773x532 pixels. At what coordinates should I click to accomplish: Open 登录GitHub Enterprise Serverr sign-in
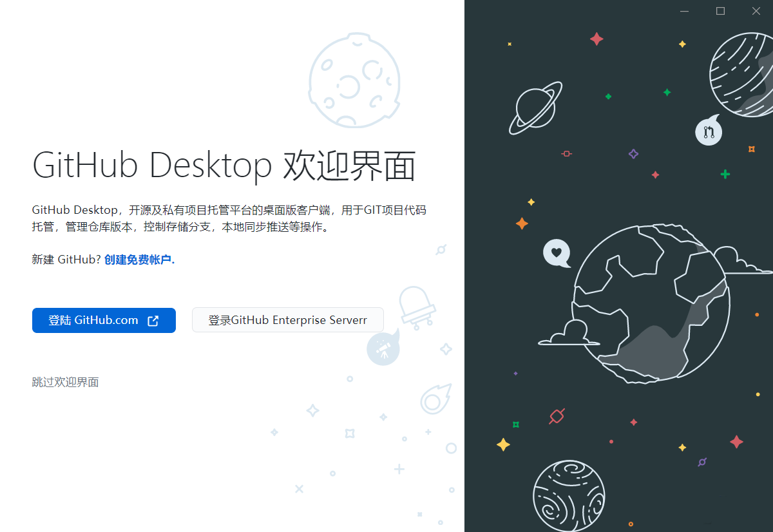click(288, 319)
